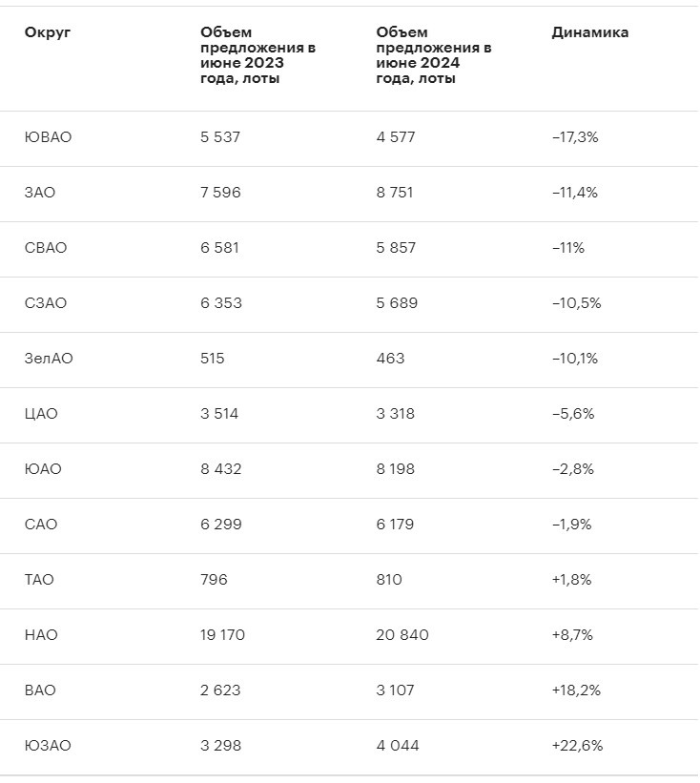The height and width of the screenshot is (783, 700).
Task: Select the НАО district name
Action: [42, 635]
